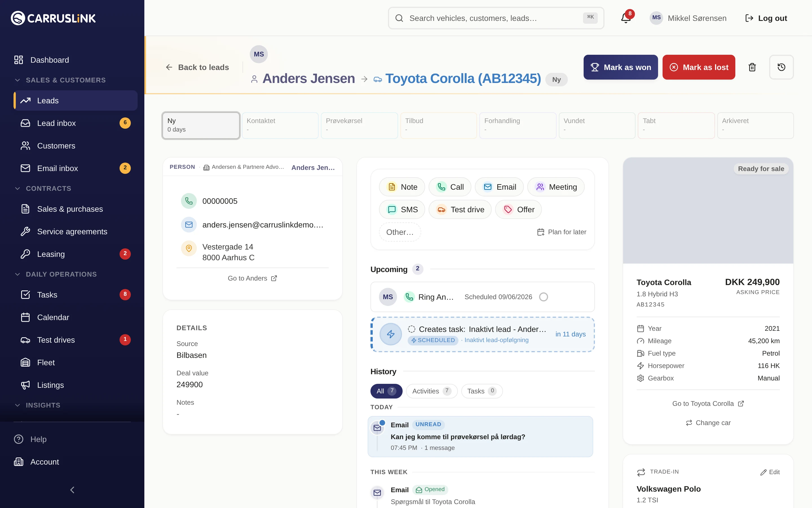
Task: Open unread email icon in history
Action: (378, 428)
